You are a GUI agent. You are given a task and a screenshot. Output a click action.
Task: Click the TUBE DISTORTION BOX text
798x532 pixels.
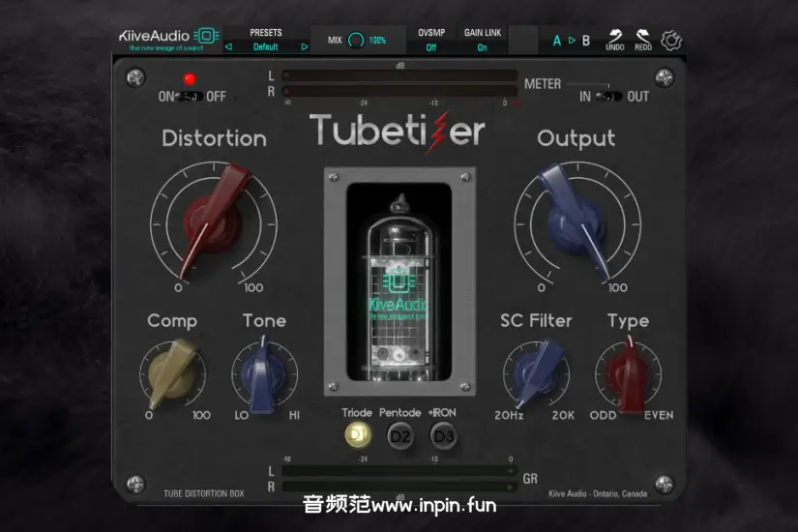tap(204, 493)
